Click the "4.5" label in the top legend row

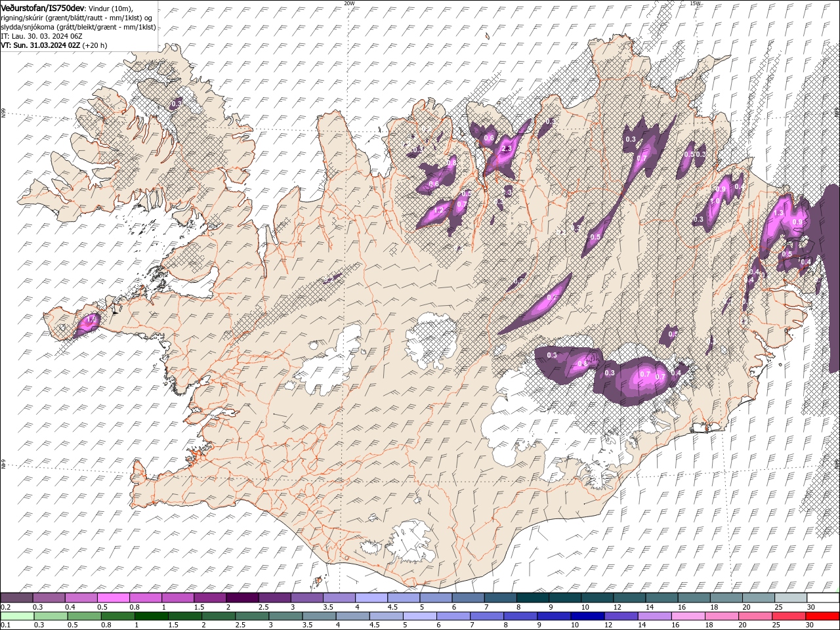point(392,607)
